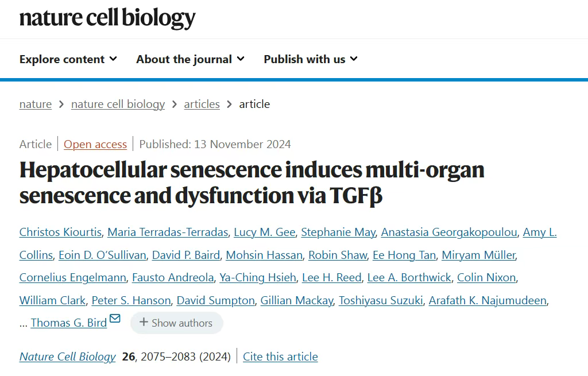This screenshot has width=588, height=376.
Task: Select author Maria Terradas-Terradas
Action: coord(168,232)
